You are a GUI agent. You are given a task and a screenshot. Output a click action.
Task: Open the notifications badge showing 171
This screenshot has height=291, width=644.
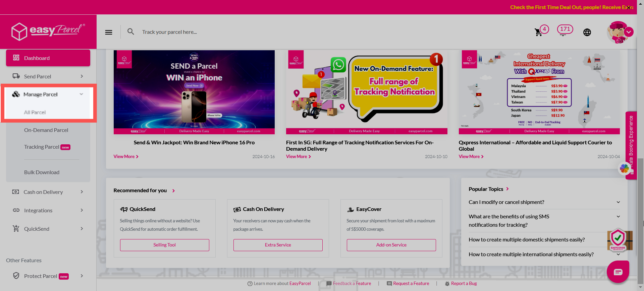(x=565, y=29)
